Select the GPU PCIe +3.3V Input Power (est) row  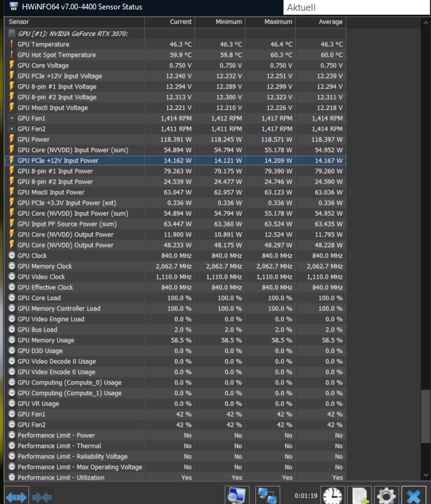pyautogui.click(x=176, y=203)
